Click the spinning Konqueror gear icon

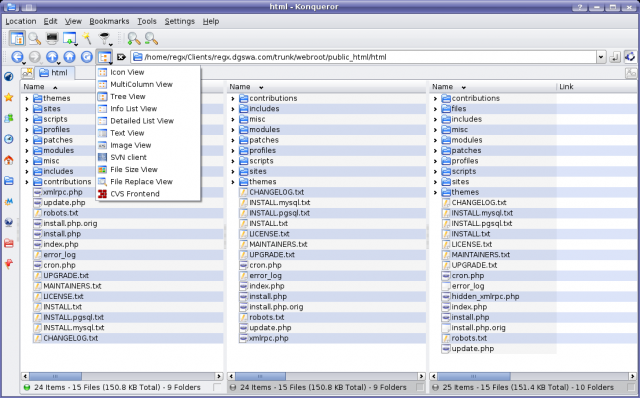[x=630, y=57]
